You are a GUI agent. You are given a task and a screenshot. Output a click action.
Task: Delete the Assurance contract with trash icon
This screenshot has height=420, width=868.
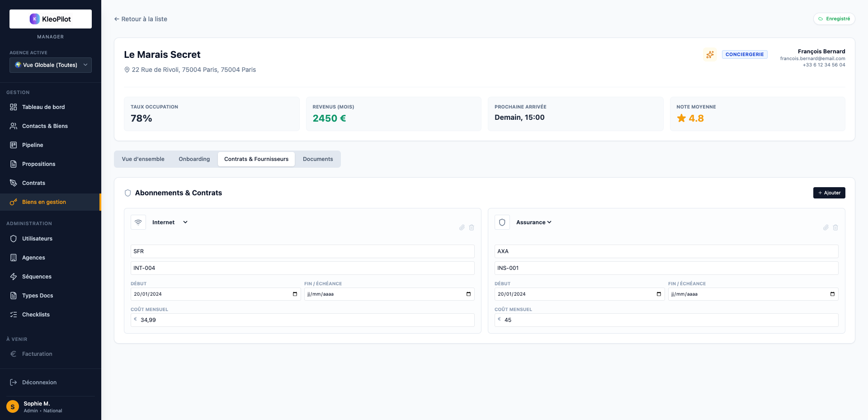tap(835, 227)
